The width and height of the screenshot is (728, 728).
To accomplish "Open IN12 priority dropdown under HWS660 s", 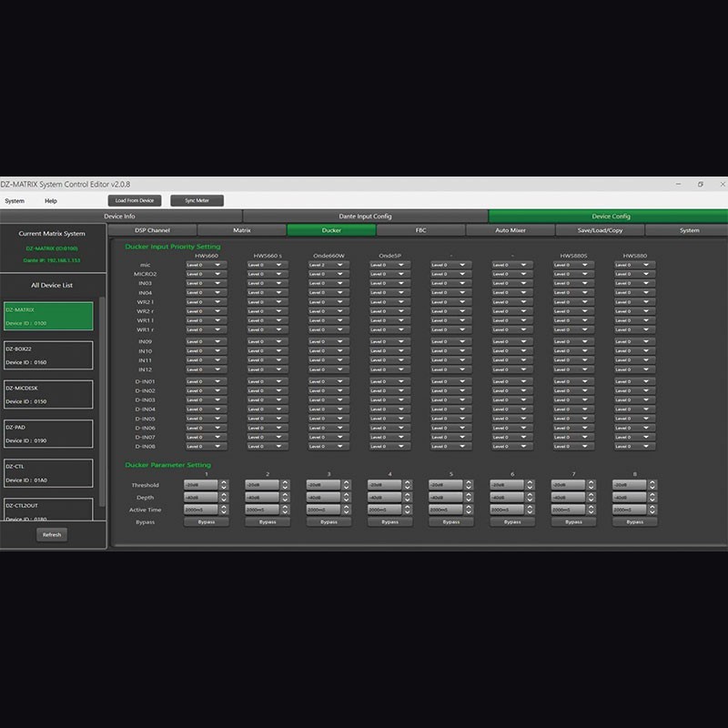I will click(268, 370).
